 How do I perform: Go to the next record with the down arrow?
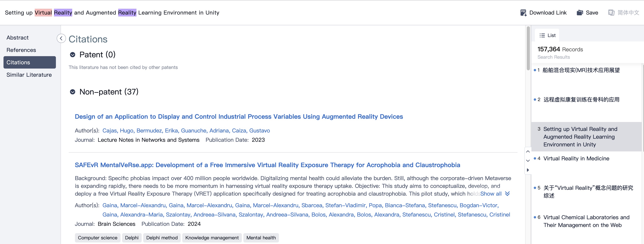(x=528, y=161)
